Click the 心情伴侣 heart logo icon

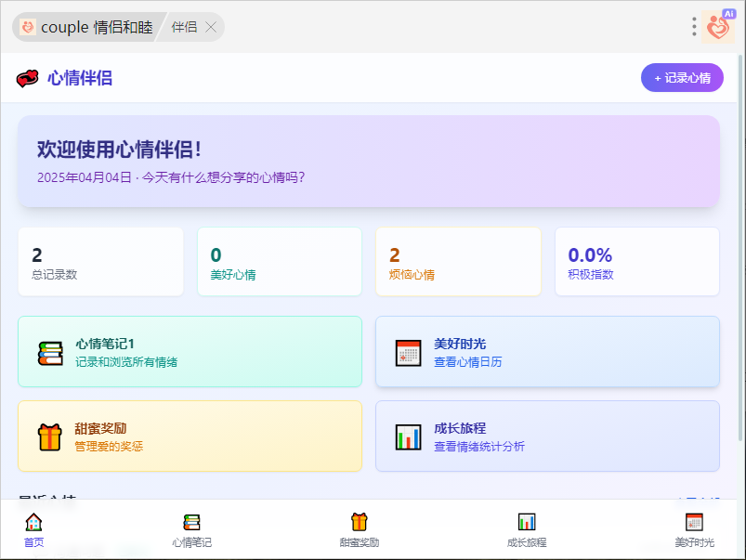[27, 78]
